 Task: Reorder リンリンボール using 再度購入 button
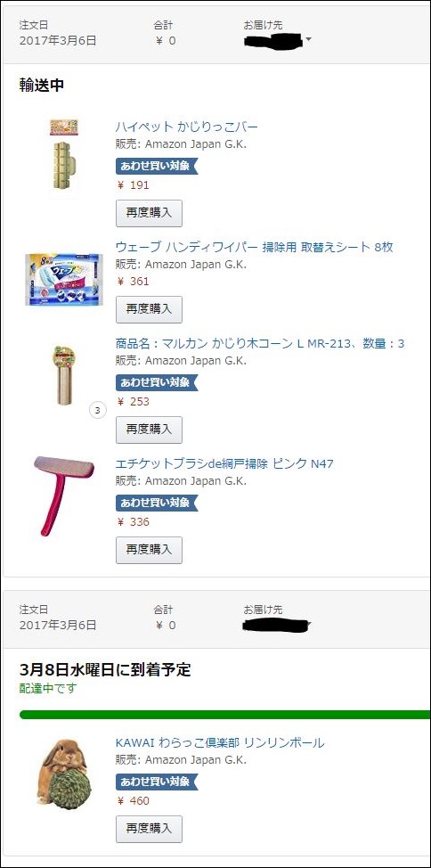pyautogui.click(x=149, y=829)
